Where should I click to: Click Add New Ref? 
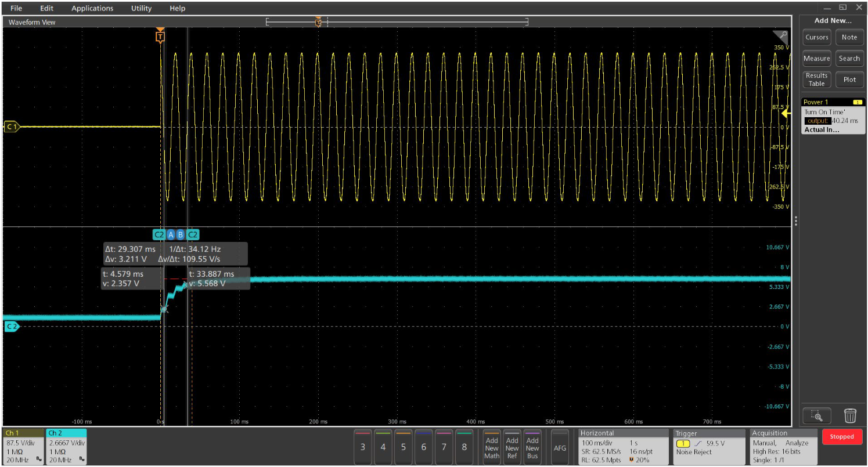tap(512, 447)
